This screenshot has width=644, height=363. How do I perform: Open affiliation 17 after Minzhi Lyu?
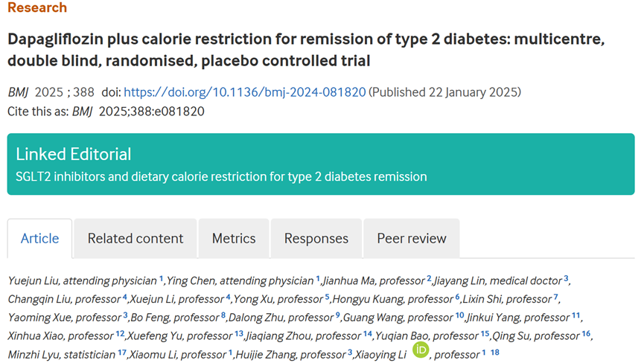click(x=121, y=353)
